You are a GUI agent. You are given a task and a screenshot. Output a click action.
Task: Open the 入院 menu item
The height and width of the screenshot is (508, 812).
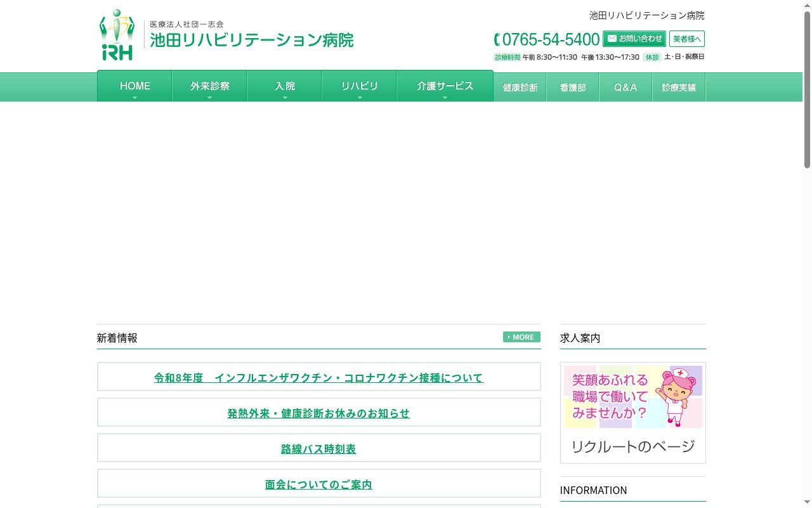[x=284, y=86]
